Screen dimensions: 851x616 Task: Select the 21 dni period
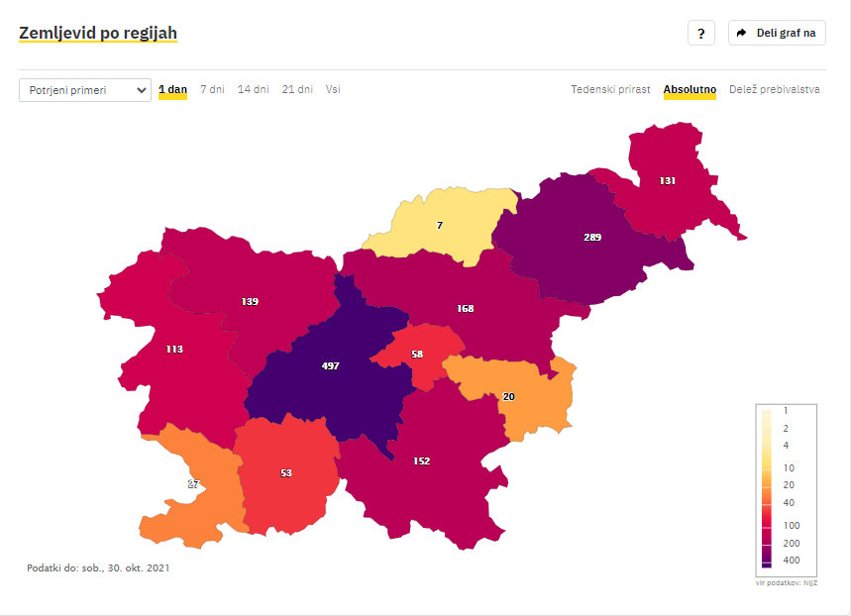(297, 89)
